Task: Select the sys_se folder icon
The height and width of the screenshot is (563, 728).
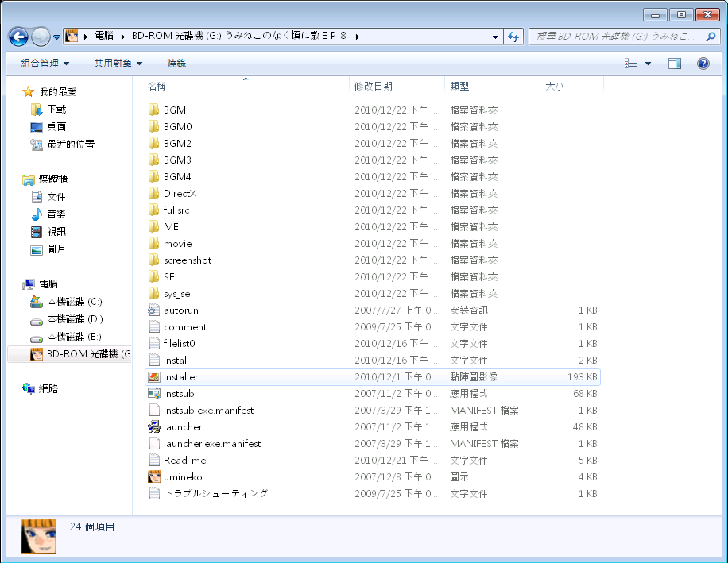Action: click(153, 294)
